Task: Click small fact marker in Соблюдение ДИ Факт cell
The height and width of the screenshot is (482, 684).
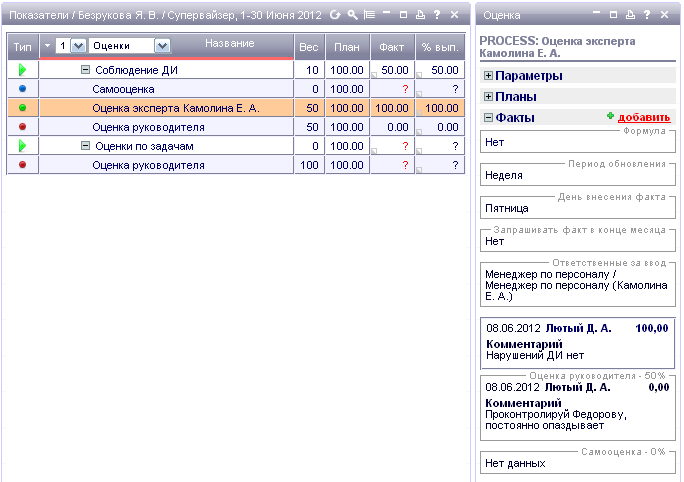Action: pos(374,75)
